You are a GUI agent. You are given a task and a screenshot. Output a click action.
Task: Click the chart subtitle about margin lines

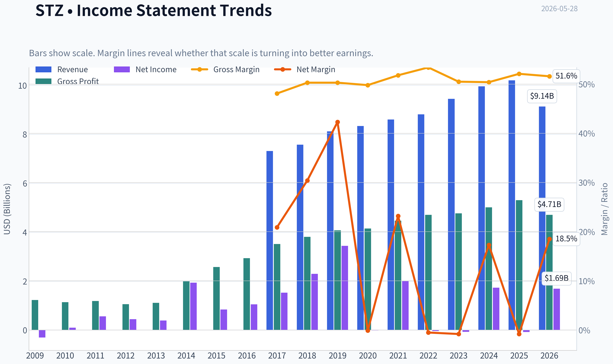pos(201,53)
